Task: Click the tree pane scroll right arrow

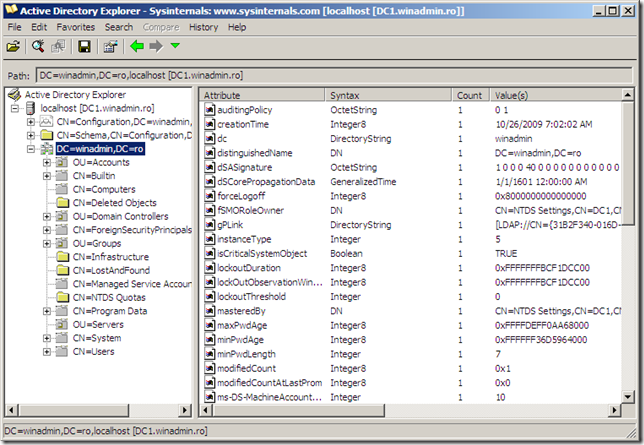Action: coord(185,410)
